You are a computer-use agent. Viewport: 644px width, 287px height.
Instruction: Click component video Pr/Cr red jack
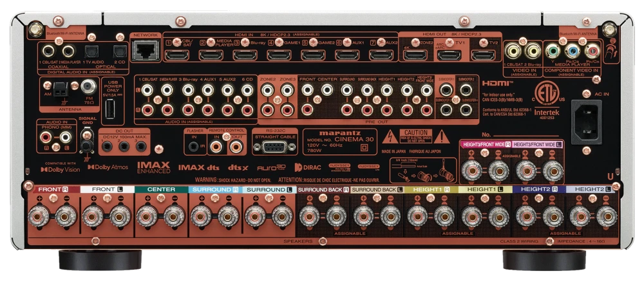pos(592,51)
